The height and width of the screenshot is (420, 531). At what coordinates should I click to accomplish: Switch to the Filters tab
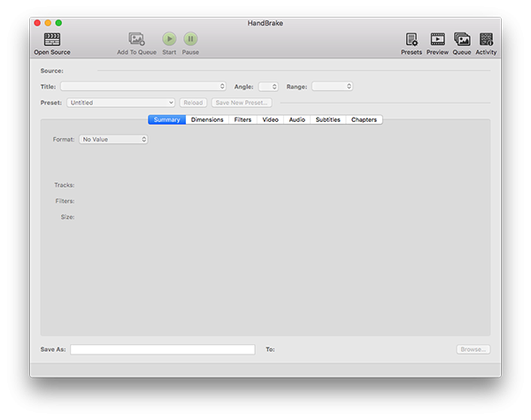coord(242,119)
